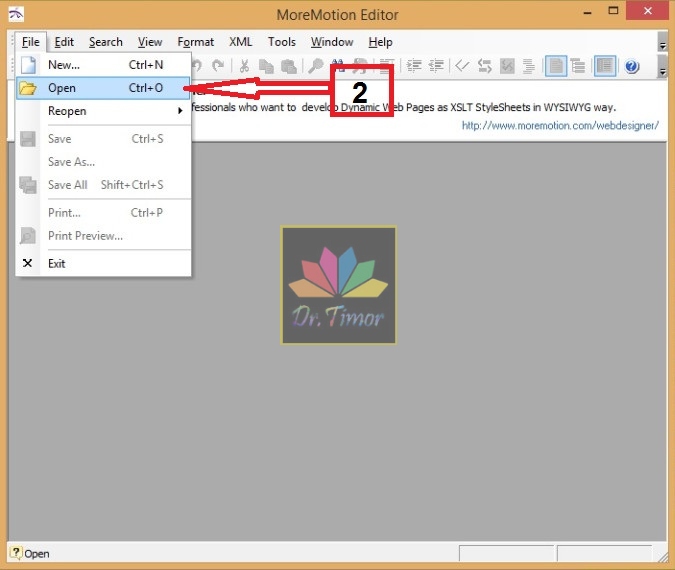Click the second empty status bar panel
The image size is (675, 570).
tap(604, 553)
